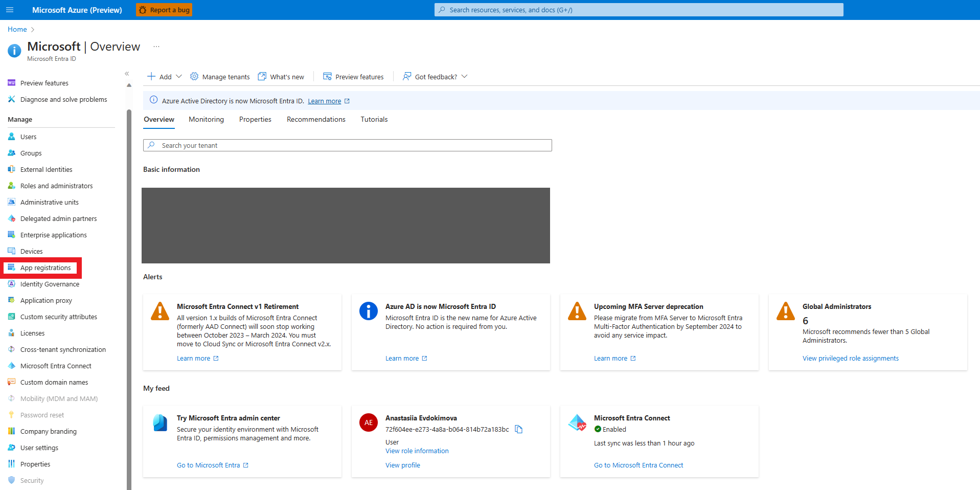Viewport: 980px width, 490px height.
Task: Click the Custom security attributes icon
Action: click(11, 317)
